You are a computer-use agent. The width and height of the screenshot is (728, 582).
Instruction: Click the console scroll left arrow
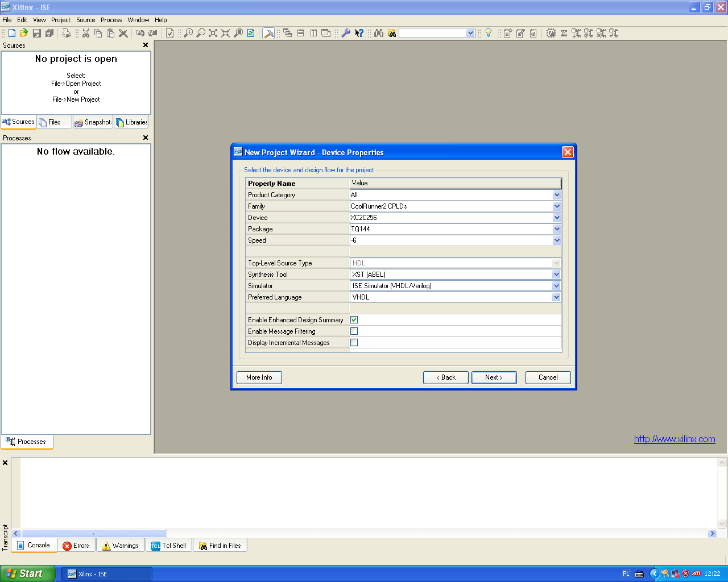(16, 534)
